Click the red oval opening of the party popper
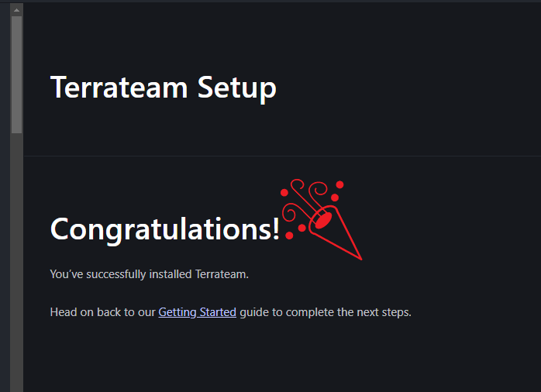541x392 pixels. pyautogui.click(x=323, y=220)
